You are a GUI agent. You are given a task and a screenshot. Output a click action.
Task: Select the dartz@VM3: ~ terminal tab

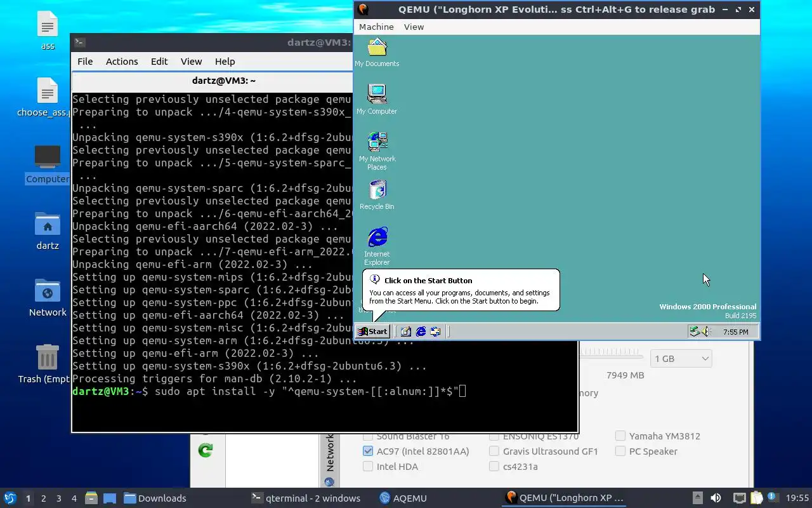click(223, 81)
